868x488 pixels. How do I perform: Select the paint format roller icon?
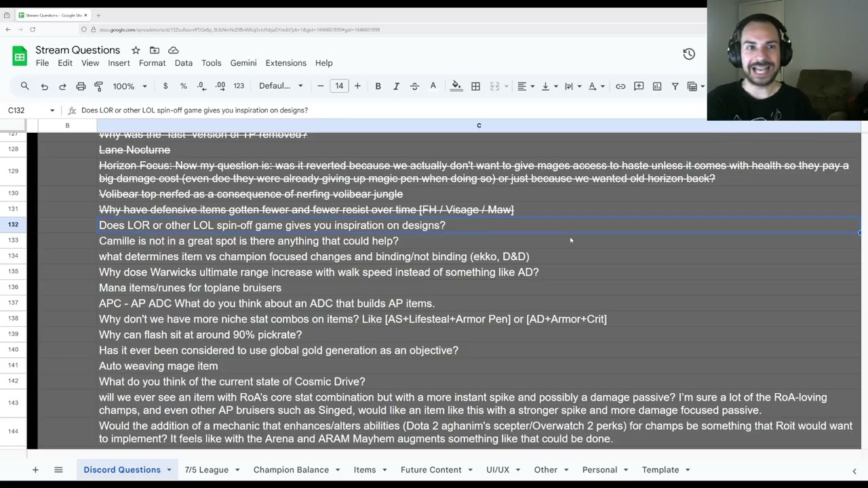99,86
